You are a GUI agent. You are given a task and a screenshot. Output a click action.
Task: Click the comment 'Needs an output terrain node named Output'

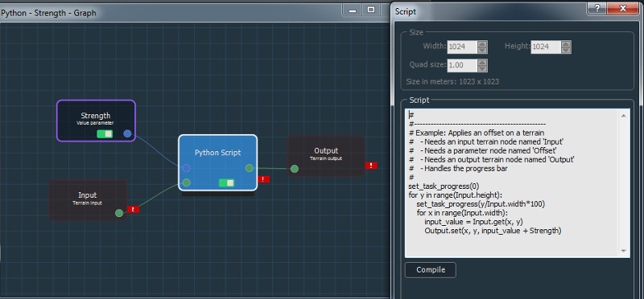pyautogui.click(x=499, y=159)
